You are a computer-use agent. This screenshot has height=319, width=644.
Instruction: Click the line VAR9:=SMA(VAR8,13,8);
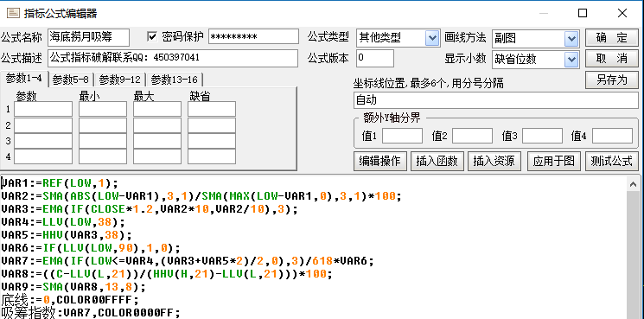(73, 286)
